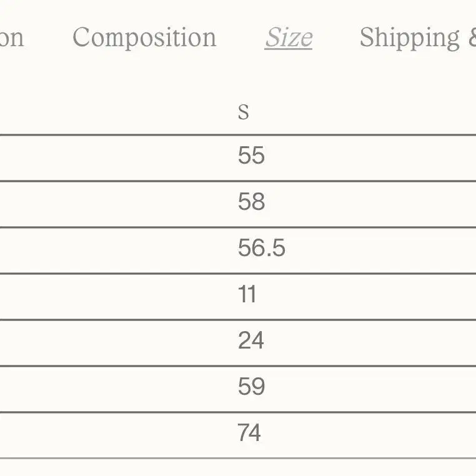Click the first digit of 56.5
Viewport: 476px width, 476px height.
tap(244, 248)
